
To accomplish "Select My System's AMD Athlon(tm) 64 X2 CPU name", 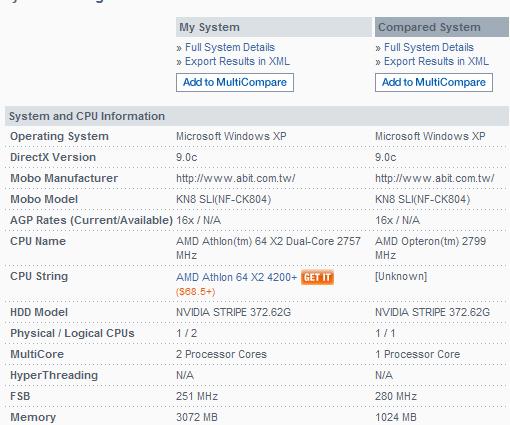I will click(x=268, y=248).
